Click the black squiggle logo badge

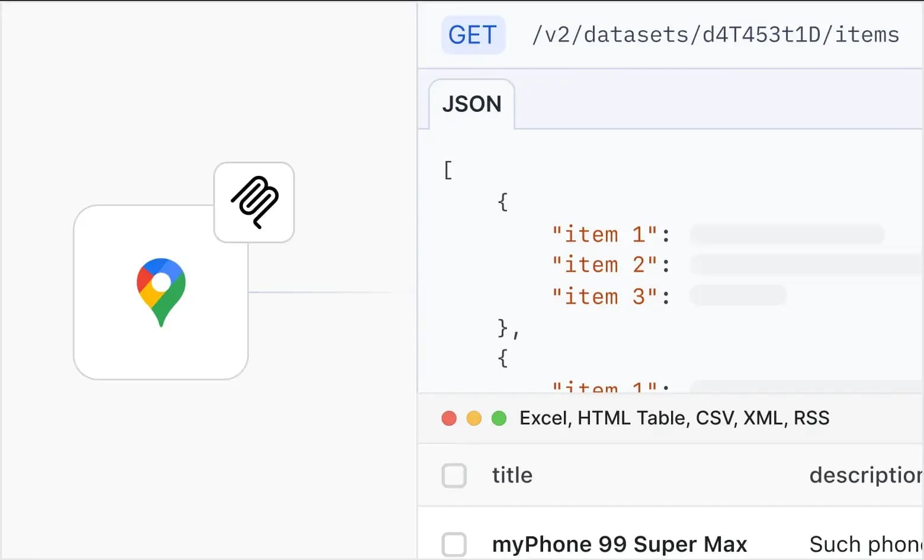pos(254,202)
